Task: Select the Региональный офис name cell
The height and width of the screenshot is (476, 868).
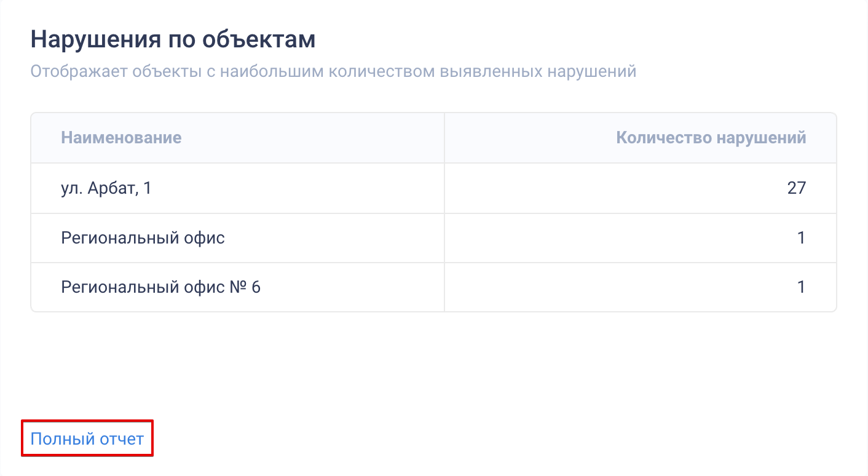Action: click(x=237, y=237)
